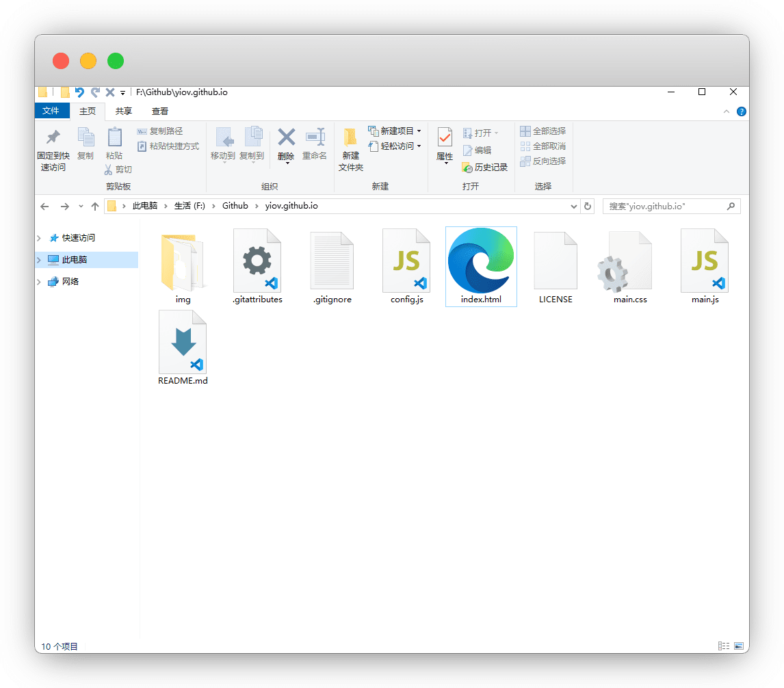Image resolution: width=784 pixels, height=688 pixels.
Task: Switch to the Share (共享) ribbon tab
Action: point(124,111)
